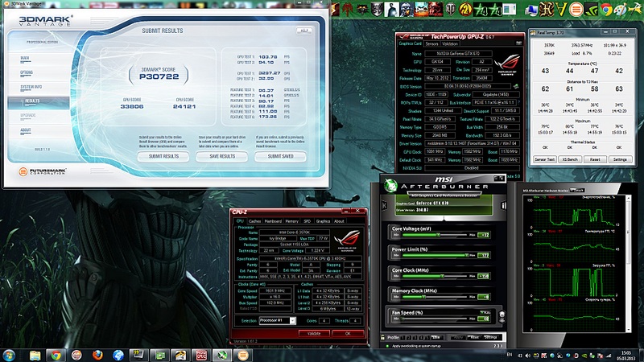The height and width of the screenshot is (362, 644).
Task: Open Chrome from the taskbar
Action: (56, 355)
